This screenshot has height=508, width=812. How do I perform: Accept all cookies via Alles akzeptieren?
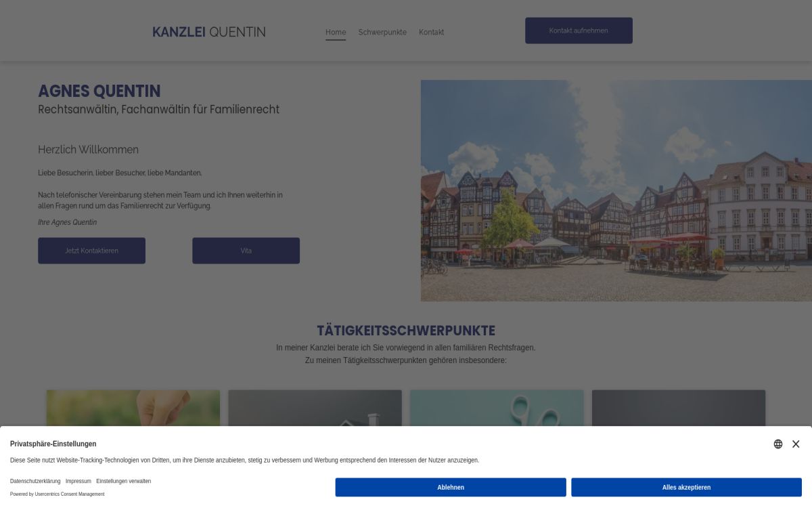tap(686, 487)
